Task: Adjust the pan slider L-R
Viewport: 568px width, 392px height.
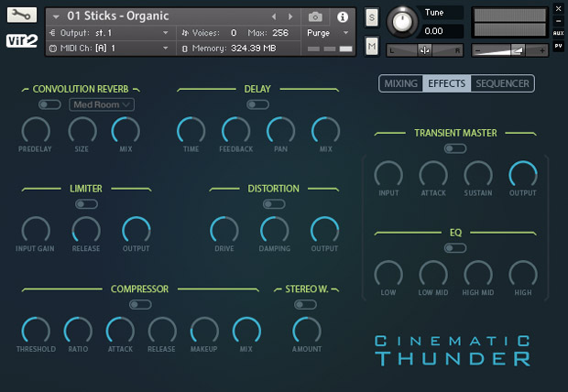Action: point(424,50)
